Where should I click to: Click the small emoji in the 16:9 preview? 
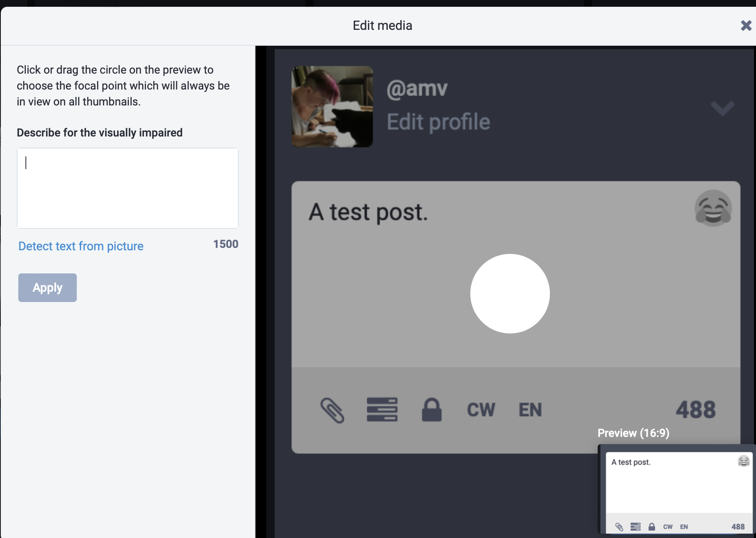[743, 461]
